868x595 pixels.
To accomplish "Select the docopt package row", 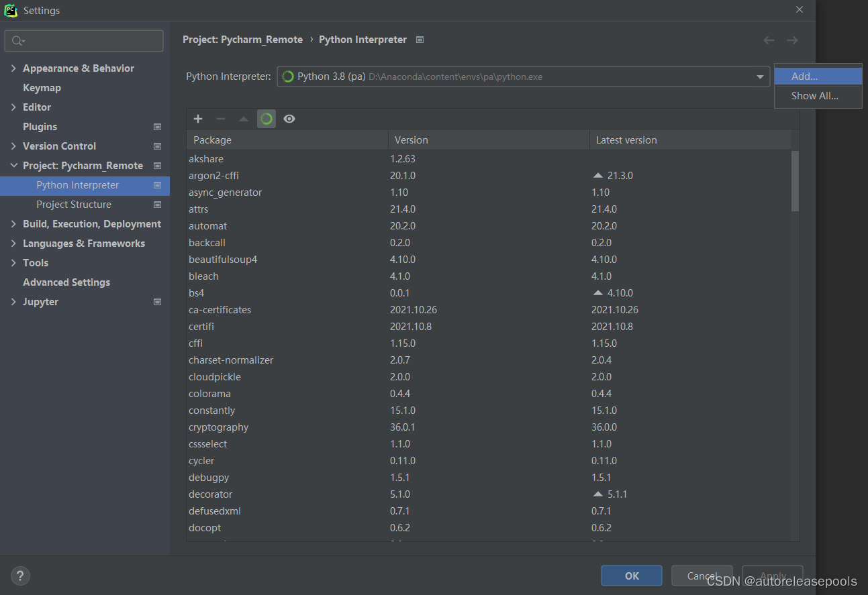I will point(489,528).
